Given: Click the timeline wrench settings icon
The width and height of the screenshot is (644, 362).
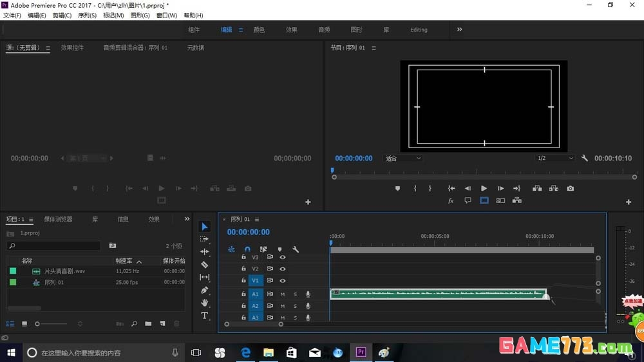Looking at the screenshot, I should 296,249.
